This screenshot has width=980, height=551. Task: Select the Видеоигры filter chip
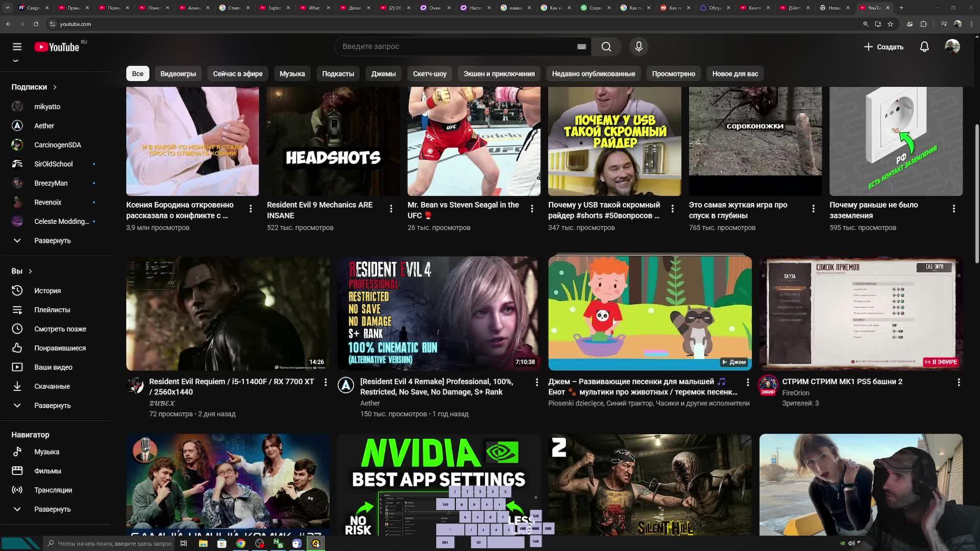178,74
